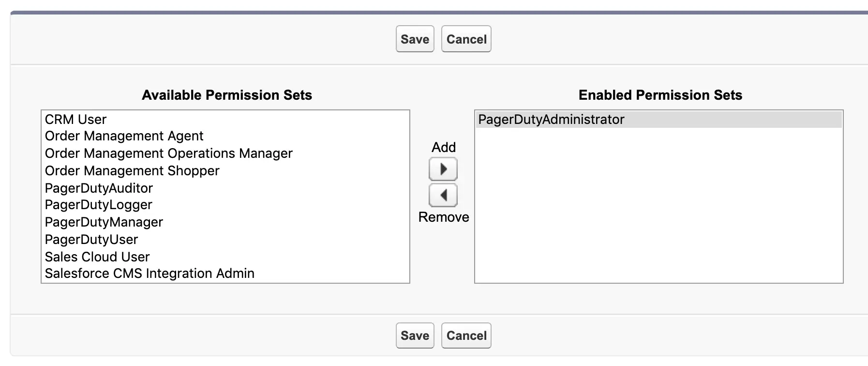Click the bottom Cancel button
Image resolution: width=868 pixels, height=366 pixels.
[x=466, y=335]
